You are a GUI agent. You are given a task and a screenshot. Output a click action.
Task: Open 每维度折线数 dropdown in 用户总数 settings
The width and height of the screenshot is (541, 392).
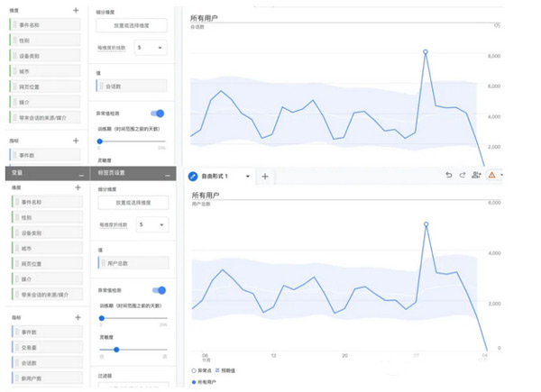pos(150,224)
